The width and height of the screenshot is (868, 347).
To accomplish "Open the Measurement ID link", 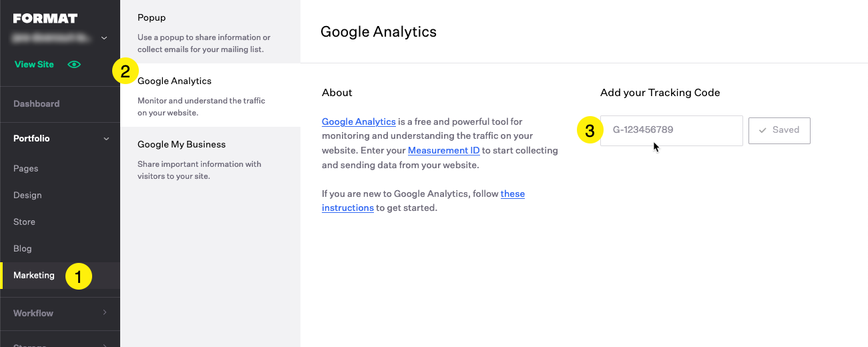I will [444, 150].
